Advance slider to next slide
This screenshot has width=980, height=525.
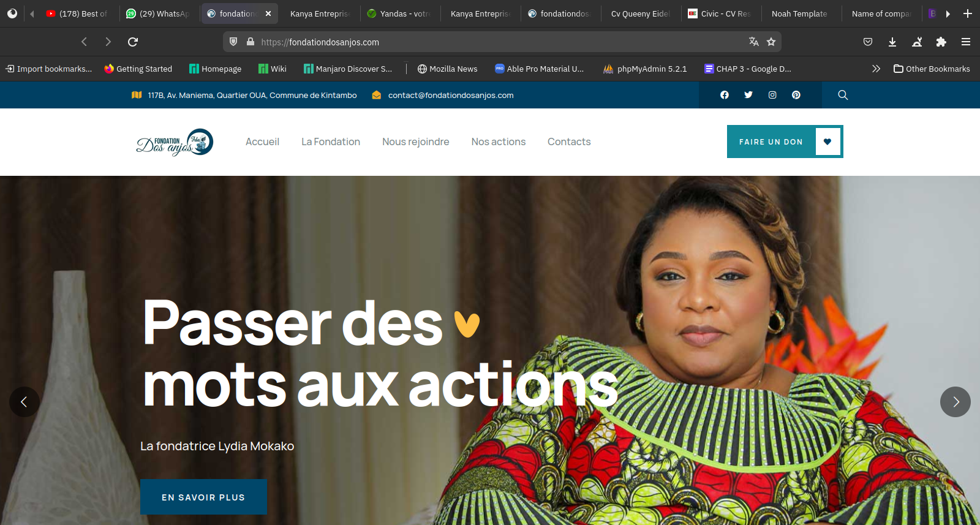tap(956, 402)
